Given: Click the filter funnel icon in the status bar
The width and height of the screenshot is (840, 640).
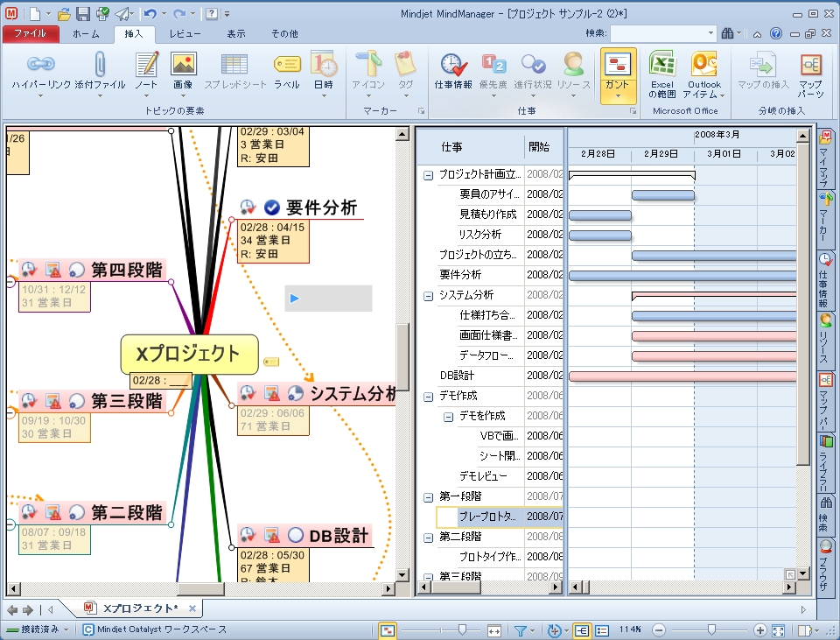Looking at the screenshot, I should click(520, 630).
